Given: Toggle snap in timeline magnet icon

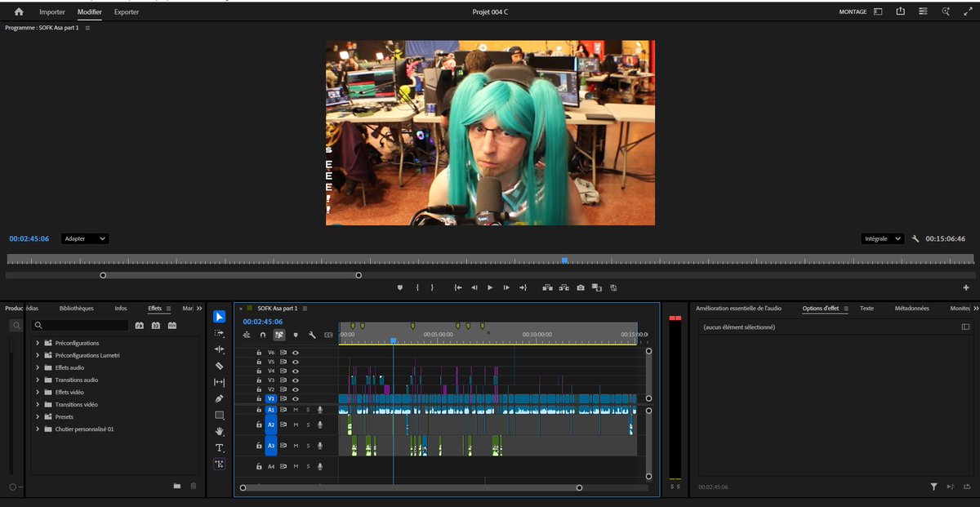Looking at the screenshot, I should click(263, 335).
